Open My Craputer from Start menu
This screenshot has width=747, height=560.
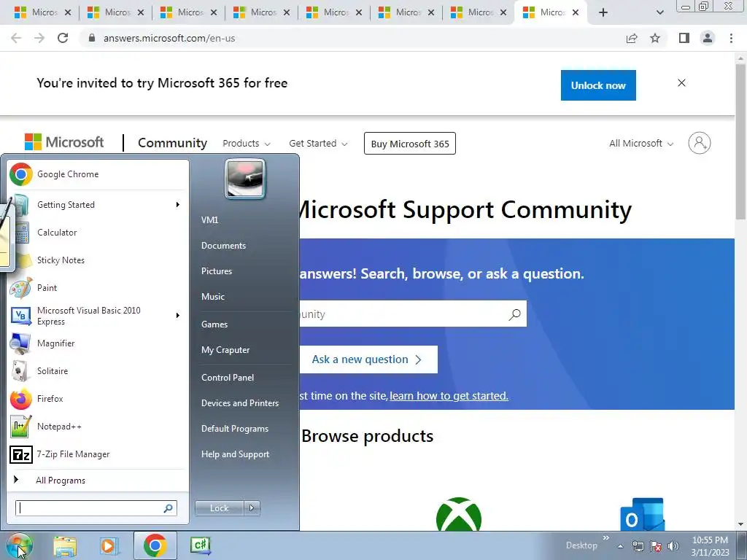click(225, 350)
